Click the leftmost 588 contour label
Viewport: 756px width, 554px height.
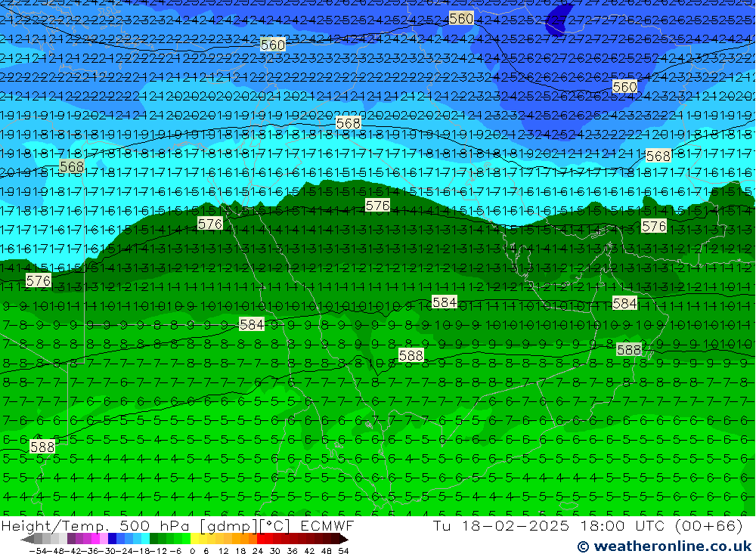tap(42, 447)
